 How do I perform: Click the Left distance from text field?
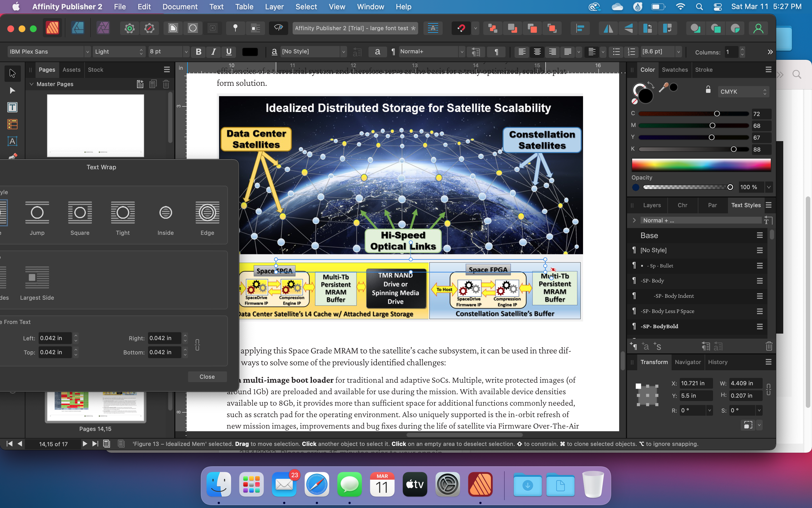[55, 338]
